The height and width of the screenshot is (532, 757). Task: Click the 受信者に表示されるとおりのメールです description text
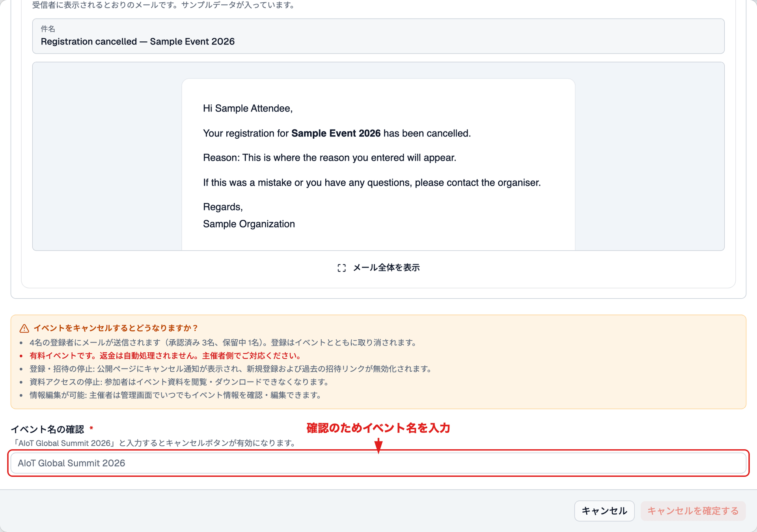point(164,5)
